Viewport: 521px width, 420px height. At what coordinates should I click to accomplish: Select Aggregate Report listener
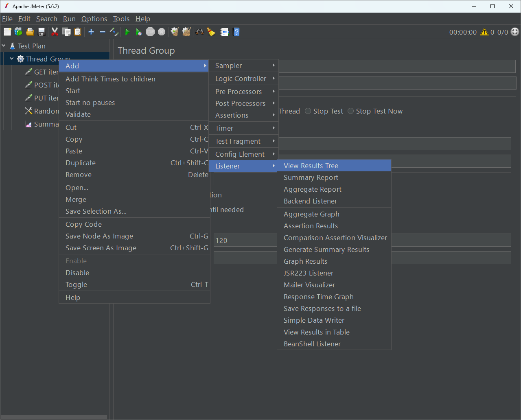click(313, 189)
